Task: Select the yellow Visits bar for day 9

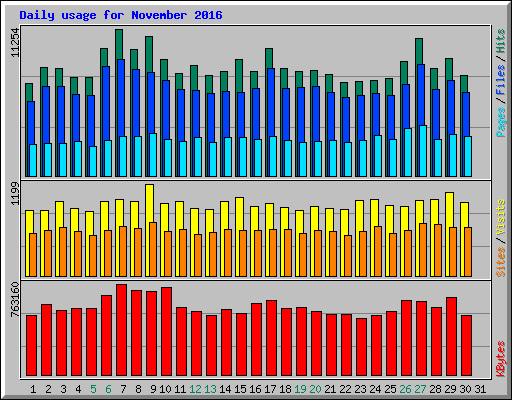Action: click(x=150, y=203)
